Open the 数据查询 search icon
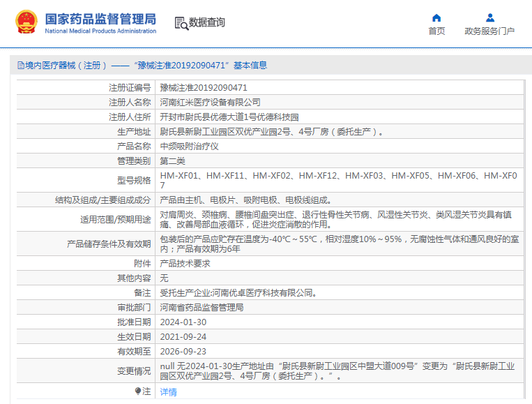This screenshot has width=532, height=404. coord(181,24)
